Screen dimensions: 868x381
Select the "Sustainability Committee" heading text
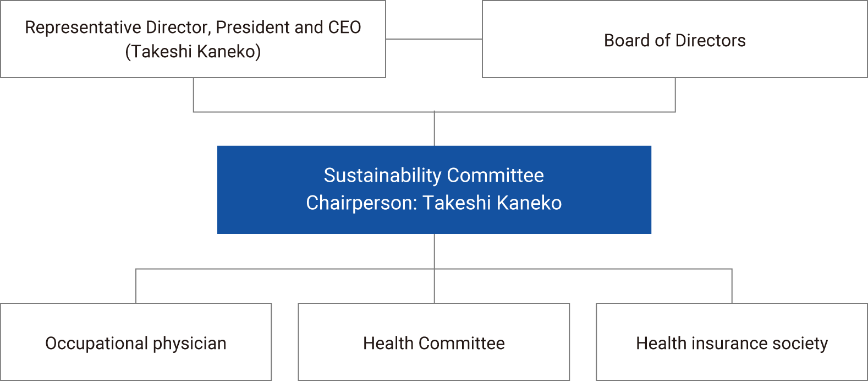coord(433,176)
